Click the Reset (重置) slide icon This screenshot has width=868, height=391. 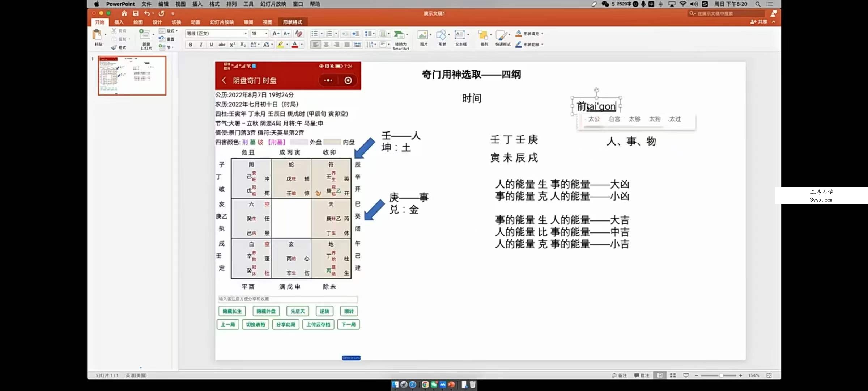pos(162,39)
